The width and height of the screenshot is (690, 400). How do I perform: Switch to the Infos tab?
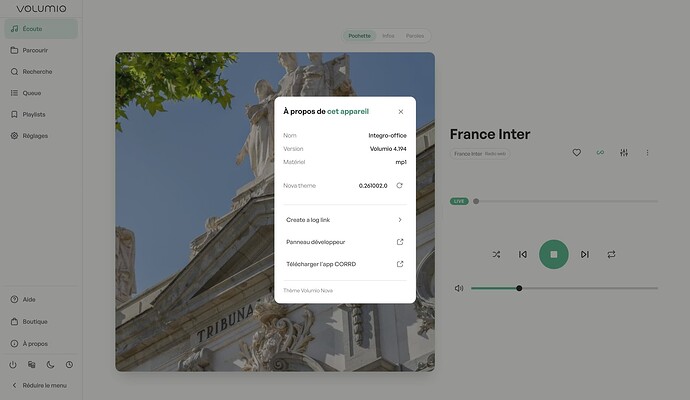click(388, 36)
